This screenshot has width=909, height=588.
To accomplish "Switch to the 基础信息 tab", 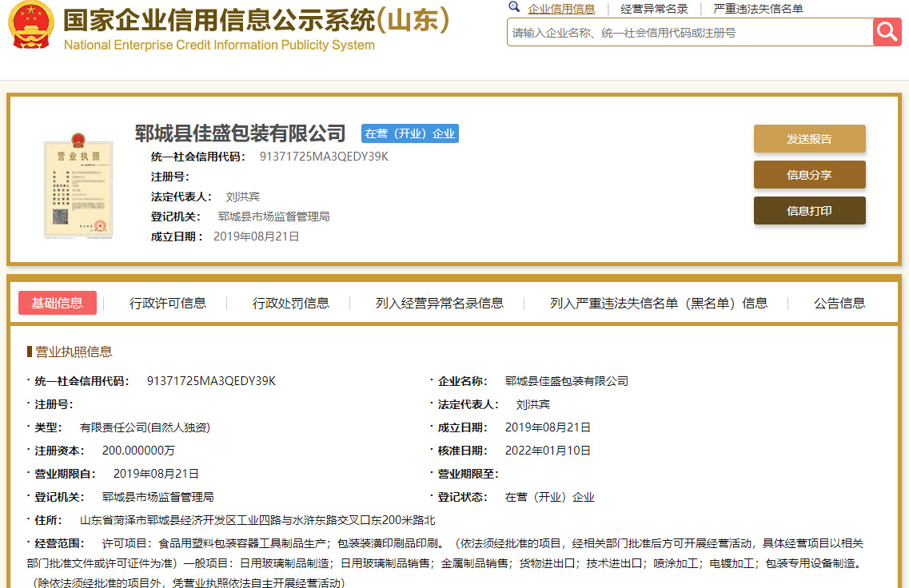I will 57,303.
